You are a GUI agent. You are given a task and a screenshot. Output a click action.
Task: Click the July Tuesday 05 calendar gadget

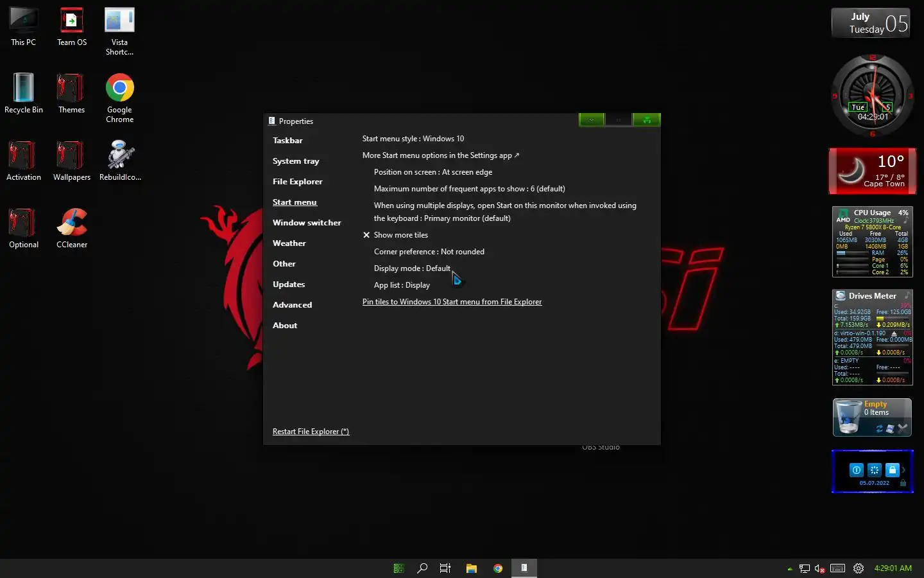click(x=871, y=23)
